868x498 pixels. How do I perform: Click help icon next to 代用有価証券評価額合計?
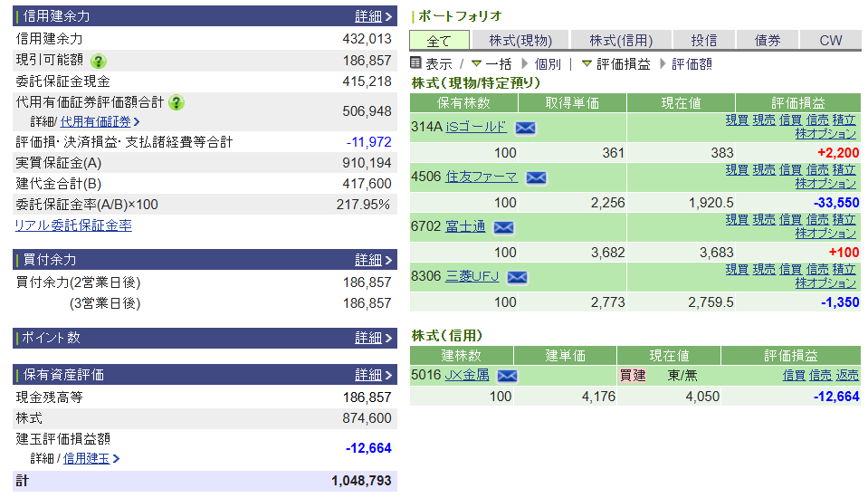click(176, 102)
